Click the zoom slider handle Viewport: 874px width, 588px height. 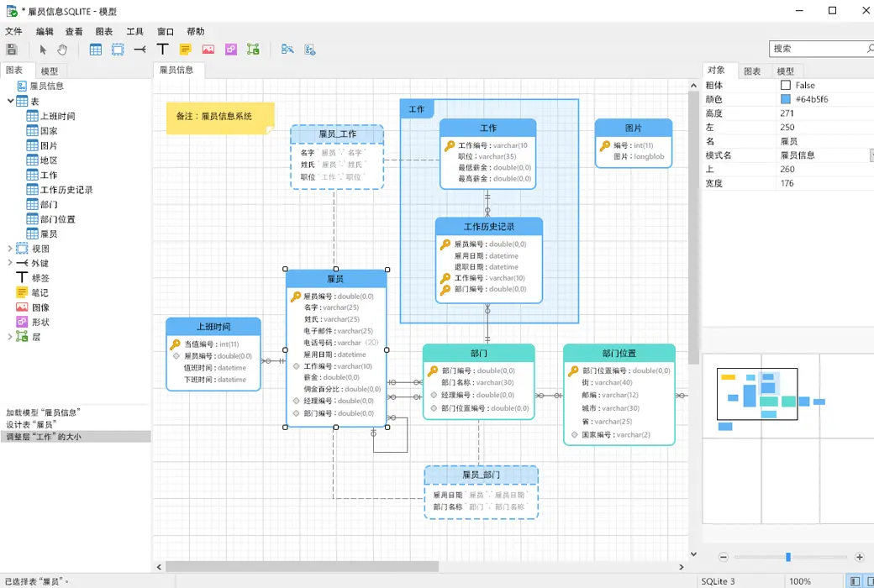point(788,557)
